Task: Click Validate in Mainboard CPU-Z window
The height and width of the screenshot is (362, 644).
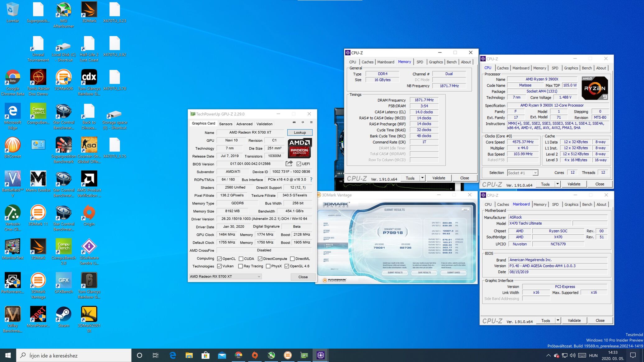Action: 574,320
